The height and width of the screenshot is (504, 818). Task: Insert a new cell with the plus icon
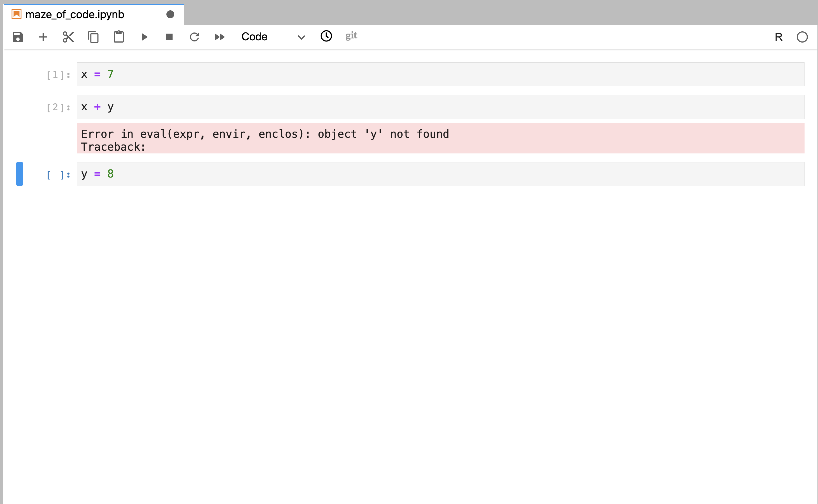pyautogui.click(x=43, y=37)
